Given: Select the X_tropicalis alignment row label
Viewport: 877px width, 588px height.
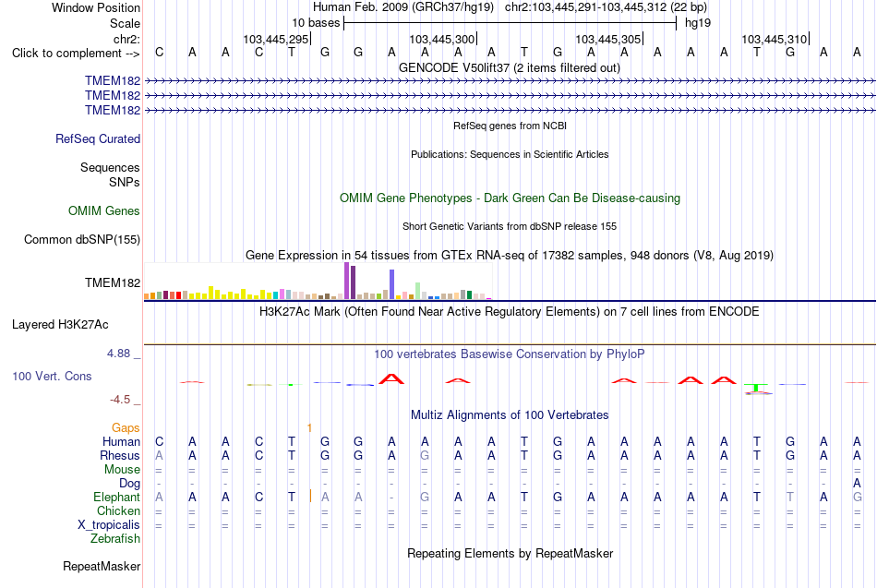Looking at the screenshot, I should 109,525.
